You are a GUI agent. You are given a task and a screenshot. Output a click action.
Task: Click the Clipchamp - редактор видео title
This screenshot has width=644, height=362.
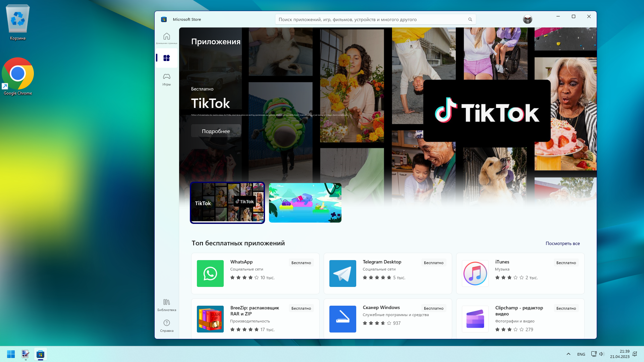(519, 311)
